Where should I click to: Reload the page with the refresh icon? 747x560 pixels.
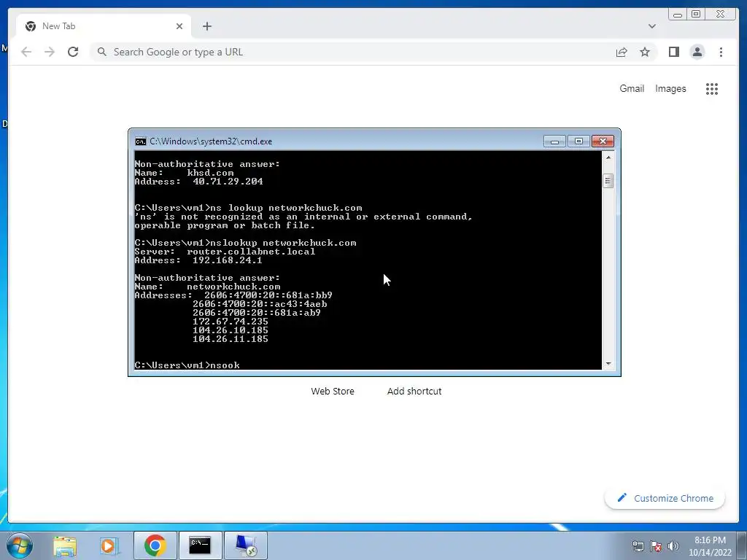point(73,52)
